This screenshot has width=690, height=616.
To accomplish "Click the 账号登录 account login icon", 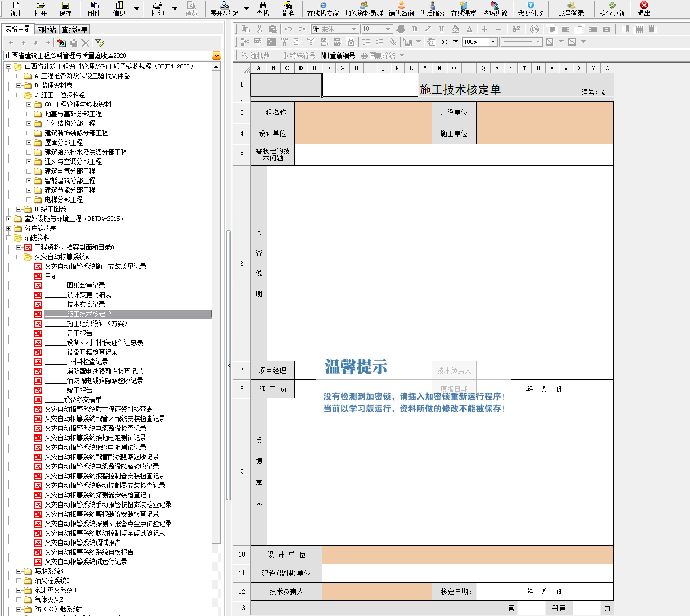I will pyautogui.click(x=571, y=8).
